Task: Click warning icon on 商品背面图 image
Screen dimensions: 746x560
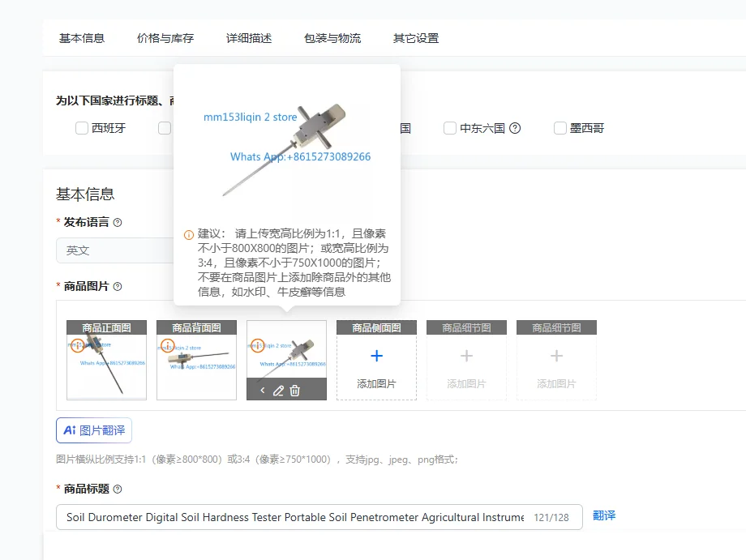Action: click(168, 345)
